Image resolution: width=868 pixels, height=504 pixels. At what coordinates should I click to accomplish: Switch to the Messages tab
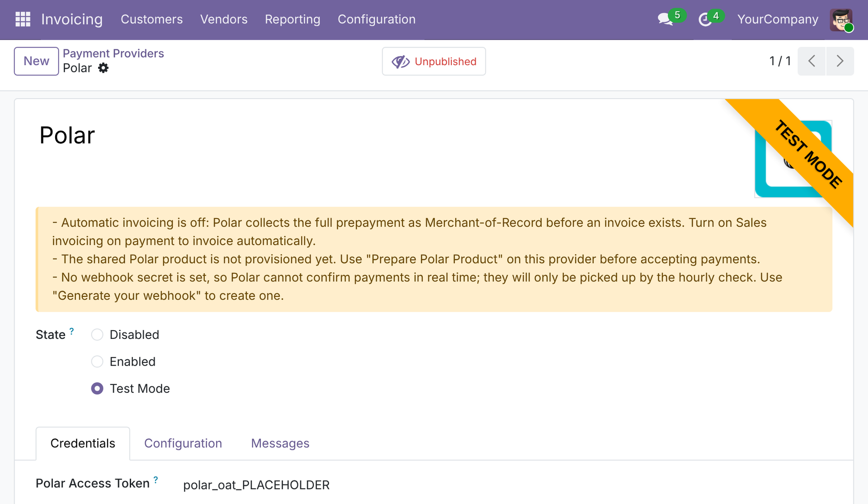click(x=280, y=443)
